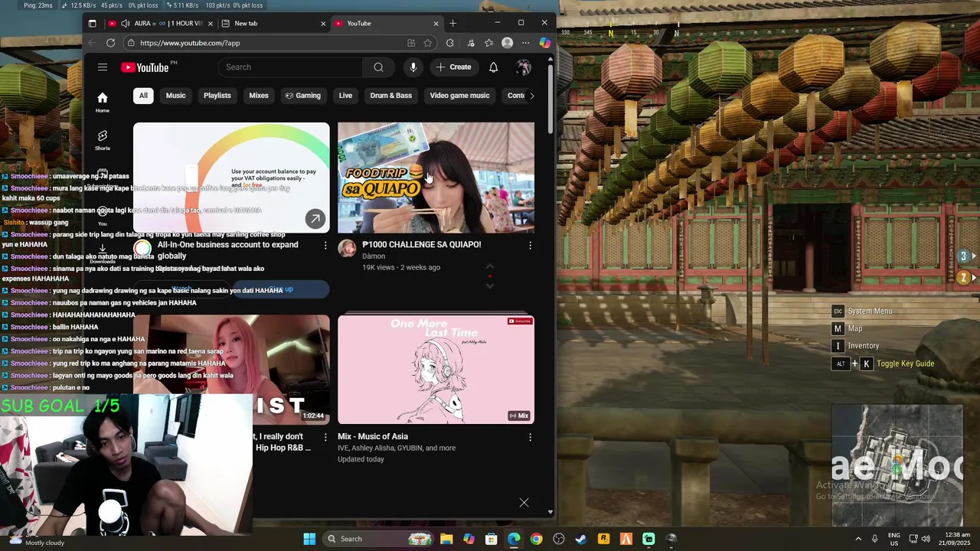
Task: Select the Music category chip
Action: pos(176,96)
